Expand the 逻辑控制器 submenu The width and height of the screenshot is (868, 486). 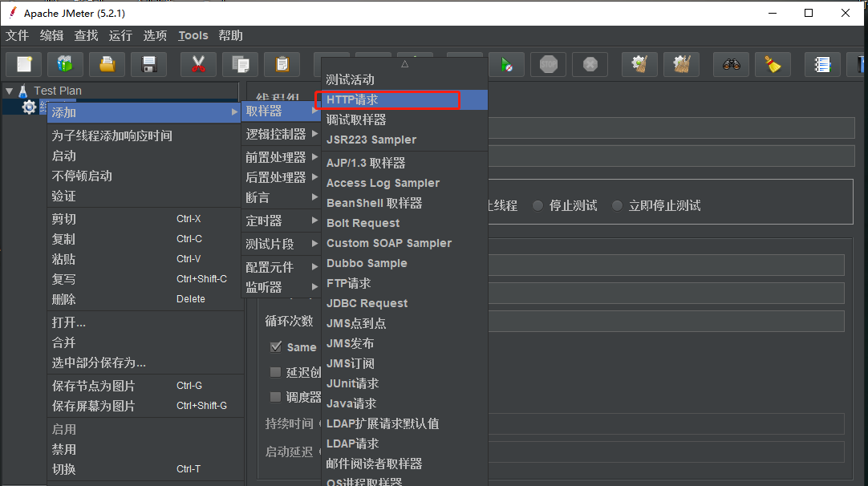282,134
